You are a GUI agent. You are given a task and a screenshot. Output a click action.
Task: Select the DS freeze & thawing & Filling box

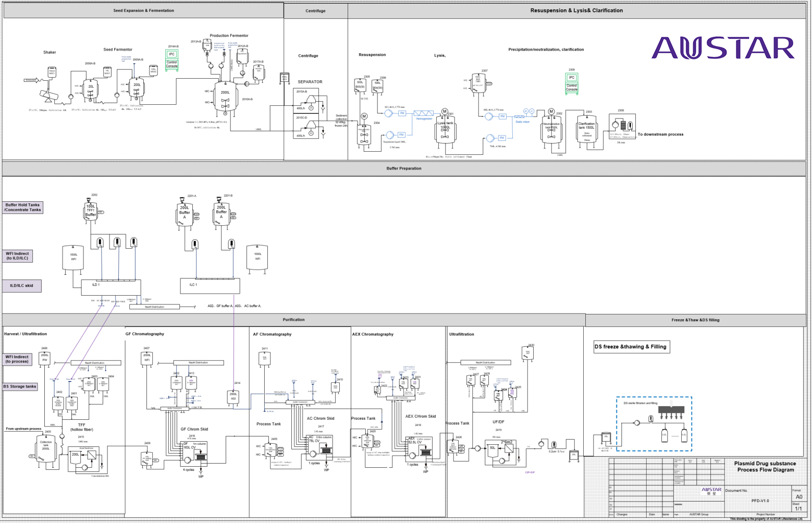click(631, 347)
